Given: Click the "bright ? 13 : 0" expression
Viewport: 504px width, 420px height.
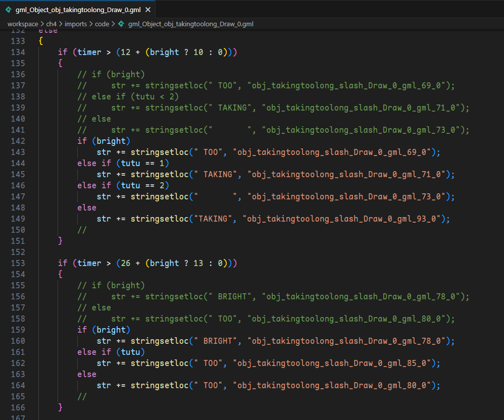Looking at the screenshot, I should click(x=186, y=263).
